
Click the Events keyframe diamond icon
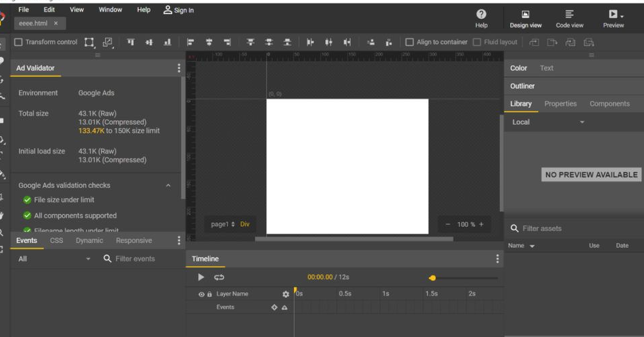[x=274, y=307]
